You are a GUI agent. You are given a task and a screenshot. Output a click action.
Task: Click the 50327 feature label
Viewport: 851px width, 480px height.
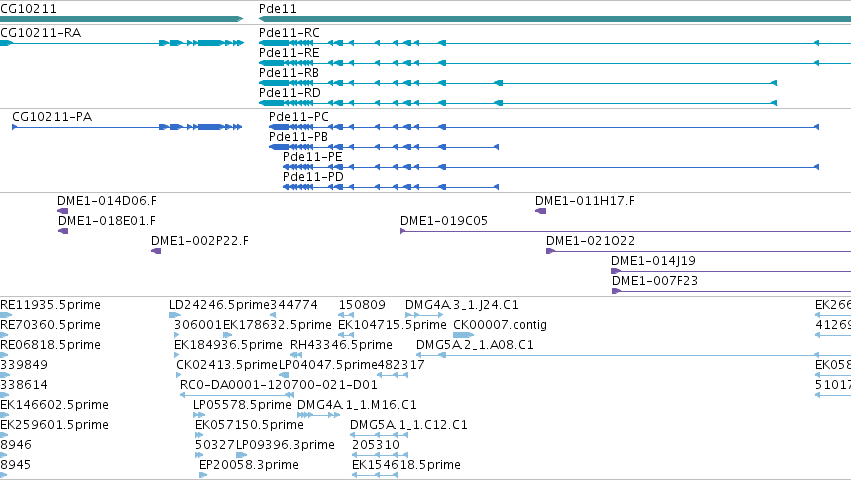[x=215, y=445]
